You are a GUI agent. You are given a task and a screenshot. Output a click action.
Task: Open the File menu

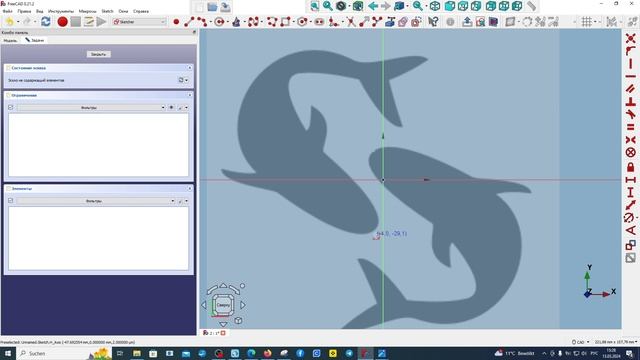pos(7,11)
